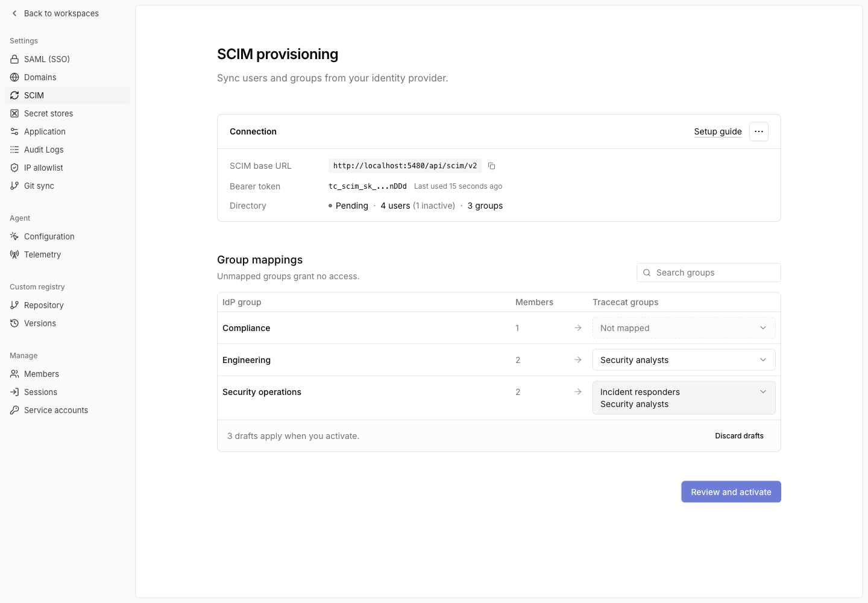The width and height of the screenshot is (868, 603).
Task: Click the Pending directory status
Action: tap(348, 206)
